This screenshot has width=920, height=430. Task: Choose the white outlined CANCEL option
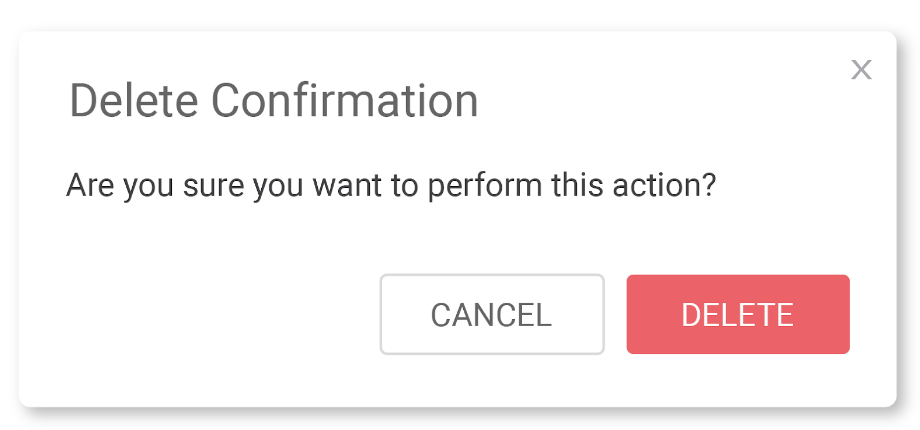point(492,314)
